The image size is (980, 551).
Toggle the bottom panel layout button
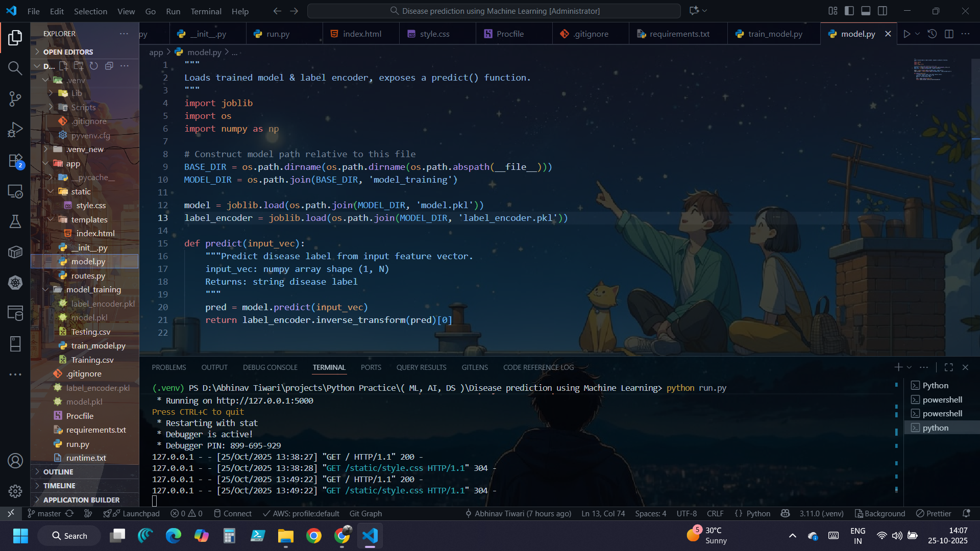click(x=866, y=11)
